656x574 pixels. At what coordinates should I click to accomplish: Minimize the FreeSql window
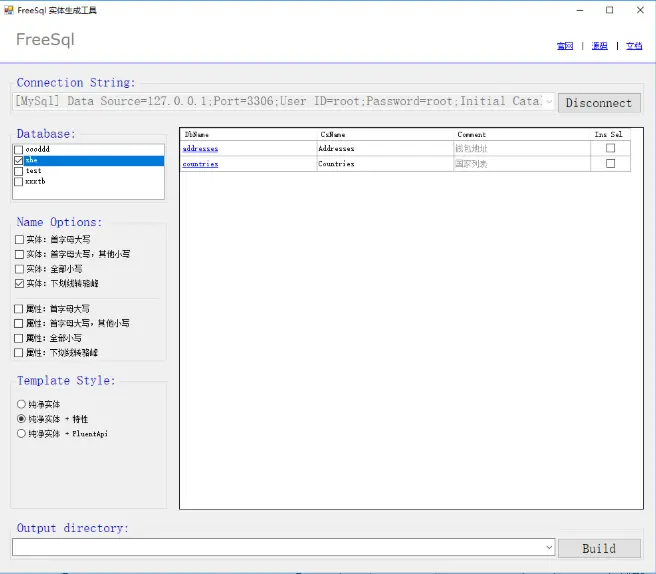click(580, 10)
